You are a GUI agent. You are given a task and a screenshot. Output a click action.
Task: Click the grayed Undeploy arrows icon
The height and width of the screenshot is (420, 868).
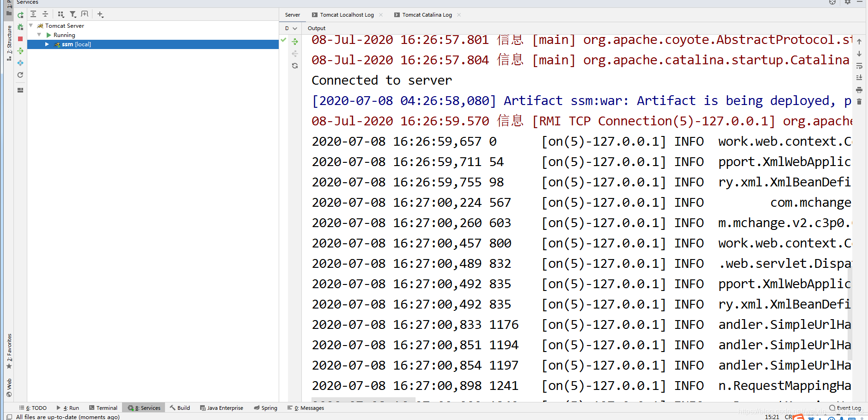295,54
